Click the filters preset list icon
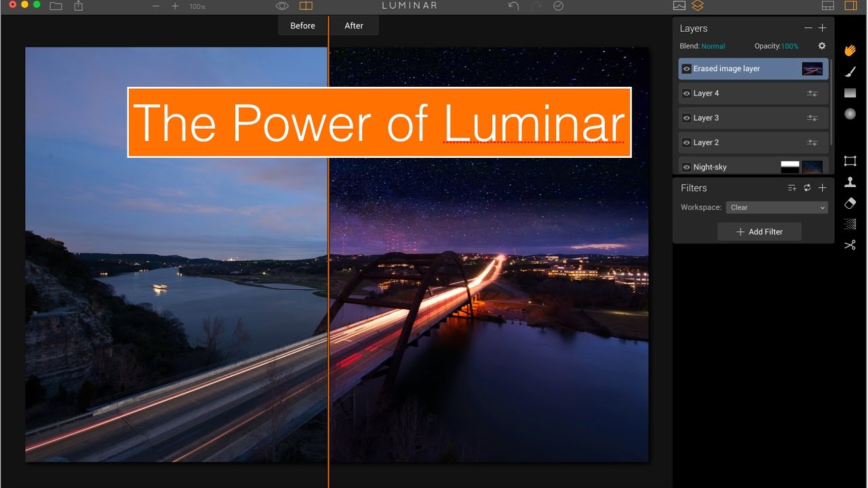This screenshot has height=488, width=868. (791, 188)
